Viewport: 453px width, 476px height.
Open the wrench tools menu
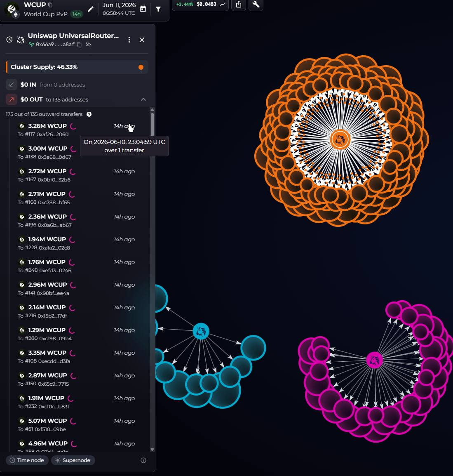pyautogui.click(x=256, y=5)
